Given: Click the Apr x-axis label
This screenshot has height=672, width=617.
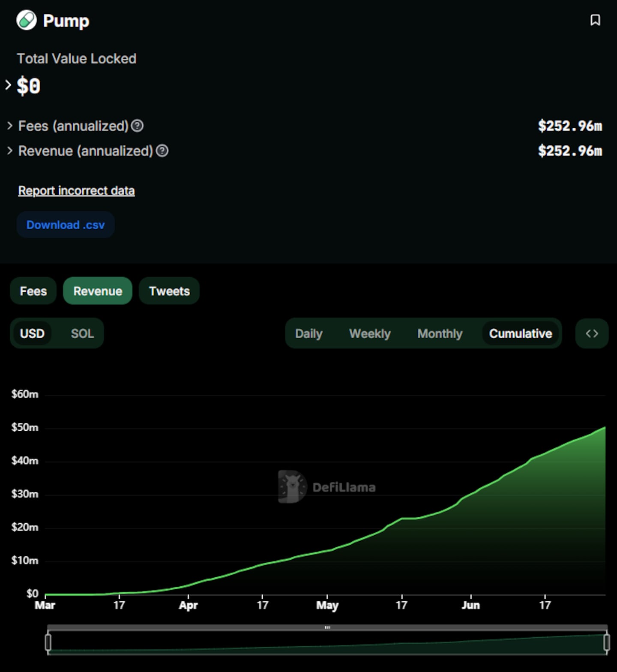Looking at the screenshot, I should pyautogui.click(x=188, y=605).
